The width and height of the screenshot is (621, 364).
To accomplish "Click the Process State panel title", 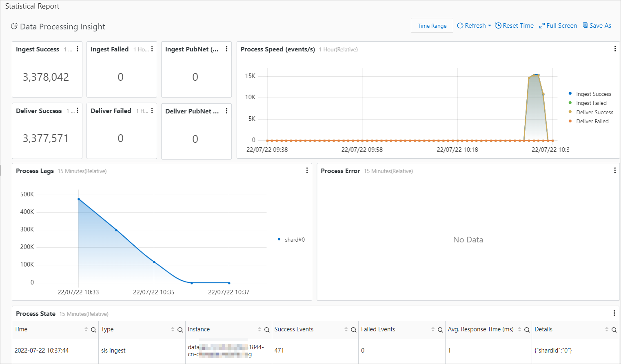I will point(35,314).
